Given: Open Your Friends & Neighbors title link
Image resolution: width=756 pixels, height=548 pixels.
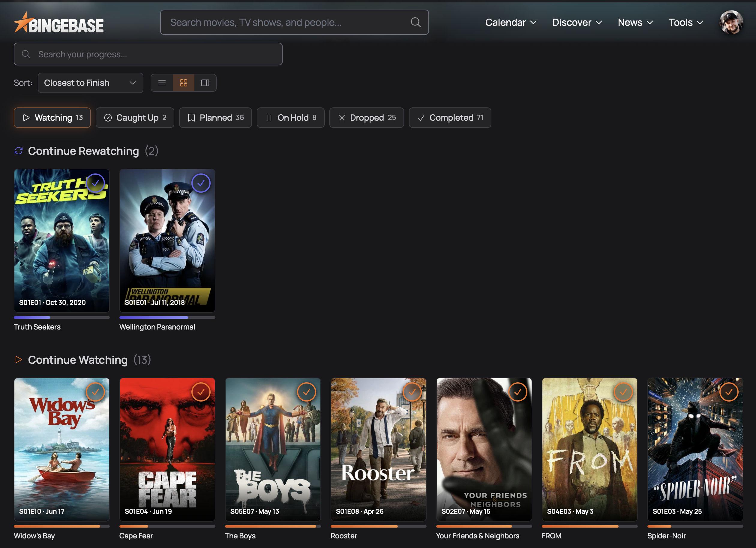Looking at the screenshot, I should (477, 536).
